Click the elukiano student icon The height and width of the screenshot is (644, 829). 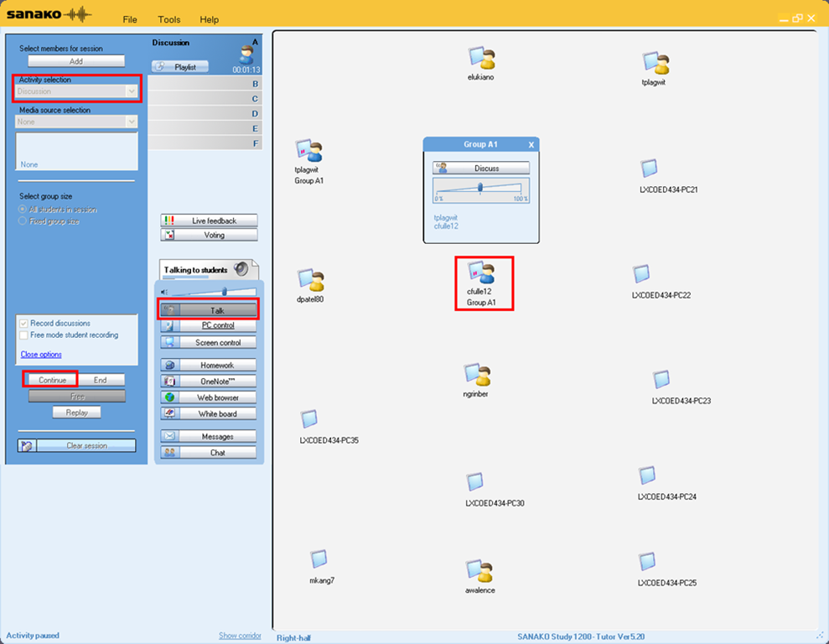click(481, 58)
